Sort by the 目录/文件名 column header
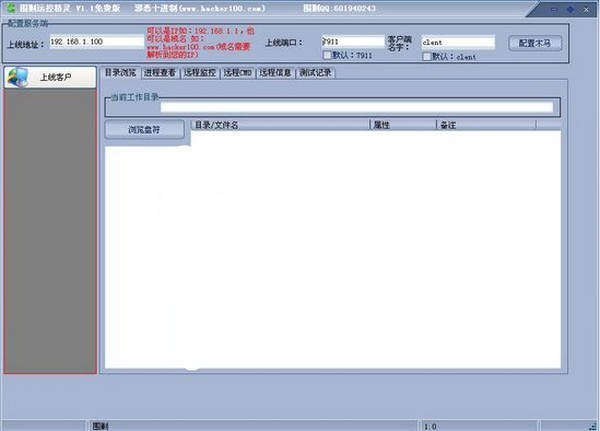This screenshot has width=600, height=431. (x=280, y=125)
